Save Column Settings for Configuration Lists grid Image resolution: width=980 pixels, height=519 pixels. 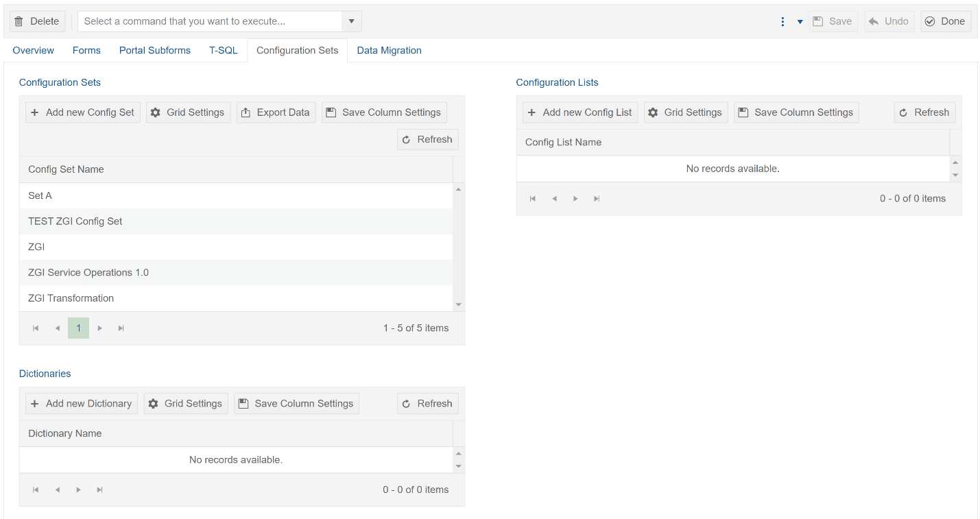(x=796, y=112)
